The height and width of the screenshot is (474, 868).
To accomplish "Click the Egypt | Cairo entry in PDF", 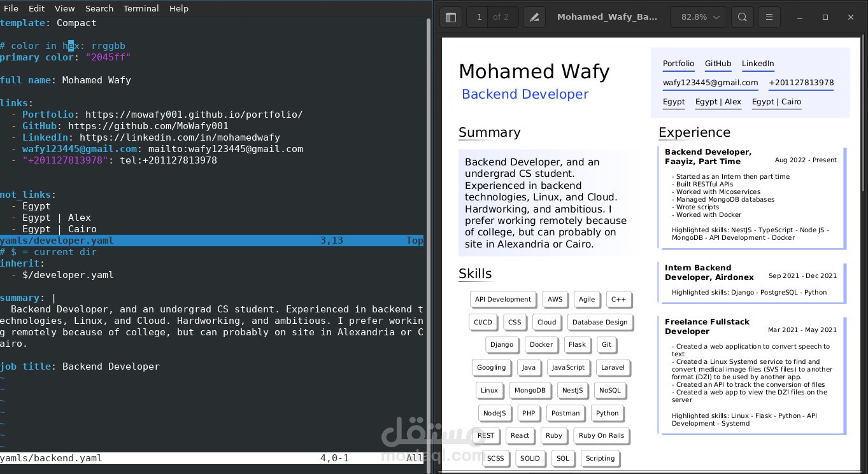I will click(x=776, y=102).
